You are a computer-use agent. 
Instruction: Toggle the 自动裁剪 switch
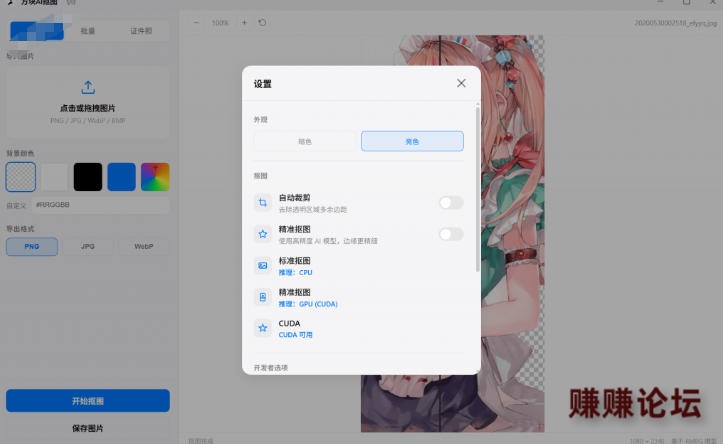pos(451,202)
